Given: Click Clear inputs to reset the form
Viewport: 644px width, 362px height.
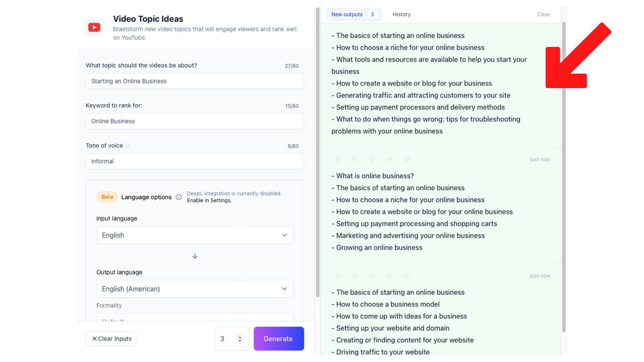Looking at the screenshot, I should coord(111,339).
